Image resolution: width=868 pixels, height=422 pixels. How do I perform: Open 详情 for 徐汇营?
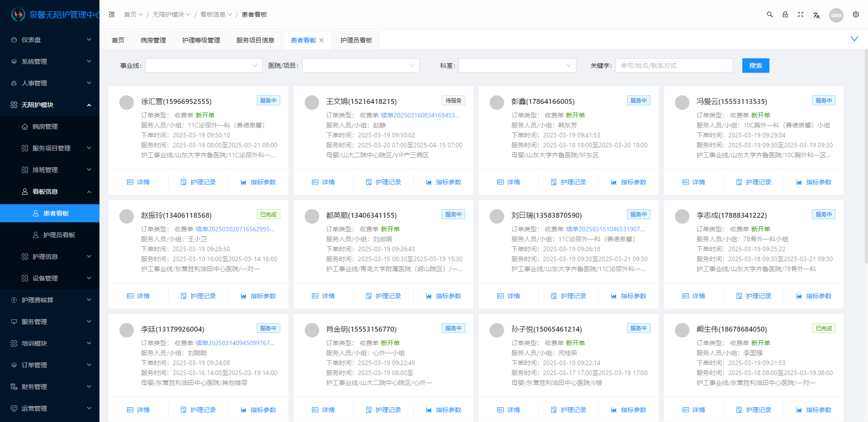click(x=138, y=182)
